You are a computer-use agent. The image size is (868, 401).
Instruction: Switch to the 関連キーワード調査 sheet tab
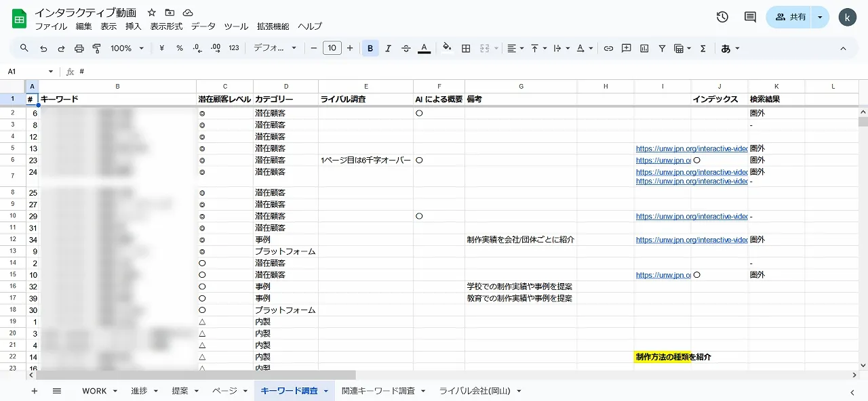[378, 391]
